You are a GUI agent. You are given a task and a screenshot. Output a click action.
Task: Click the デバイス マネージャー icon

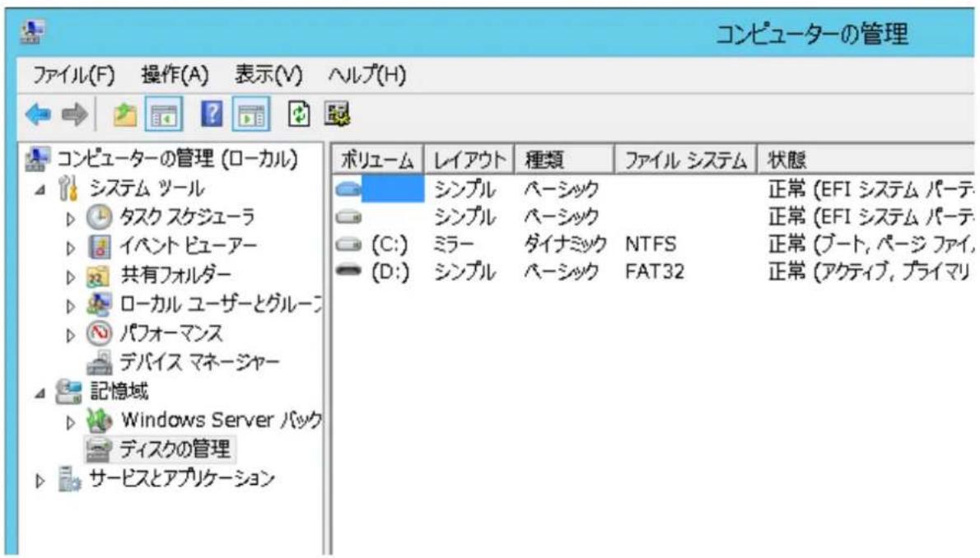pyautogui.click(x=100, y=362)
